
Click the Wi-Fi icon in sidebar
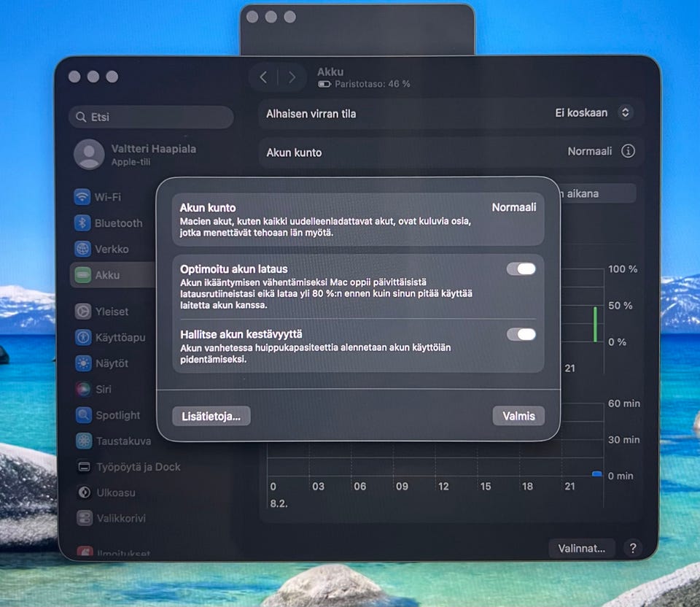[x=82, y=196]
